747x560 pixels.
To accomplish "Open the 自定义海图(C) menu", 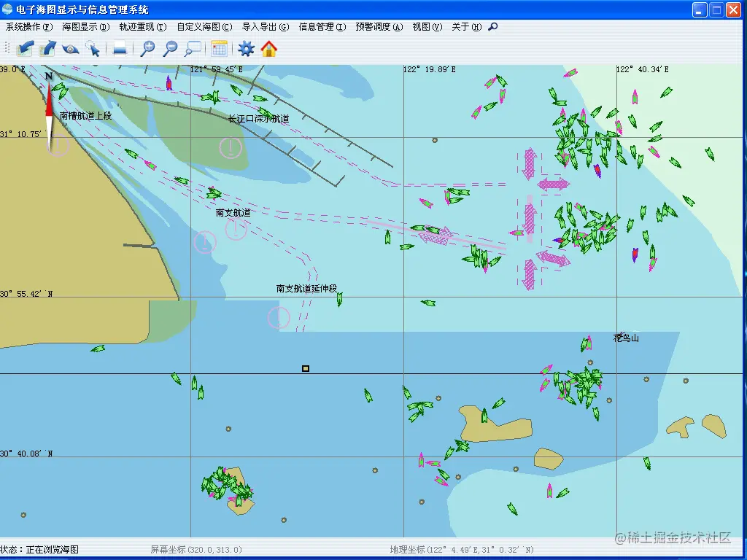I will click(204, 27).
